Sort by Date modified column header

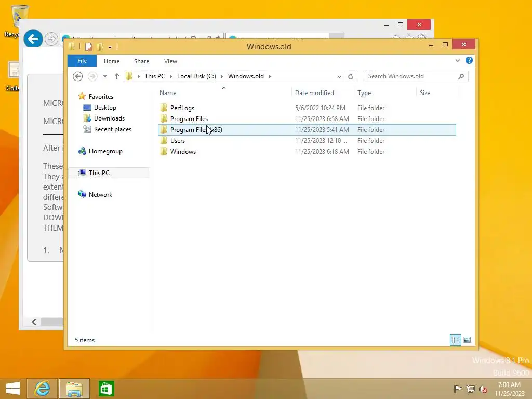point(322,92)
